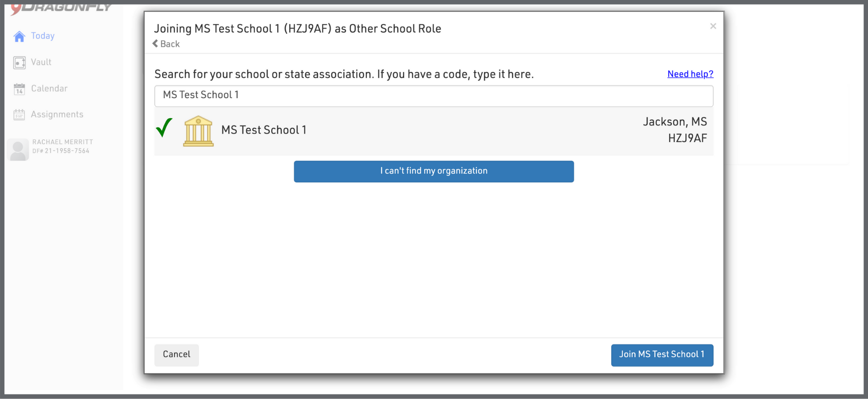Select the HZJ9AF code in search result
Image resolution: width=868 pixels, height=399 pixels.
click(x=687, y=138)
